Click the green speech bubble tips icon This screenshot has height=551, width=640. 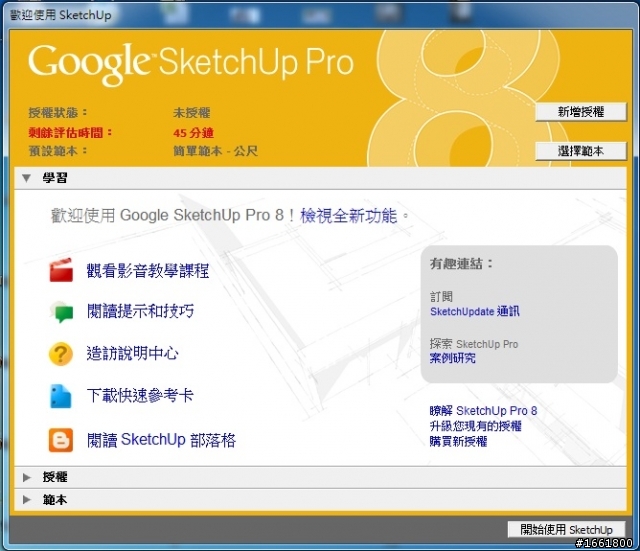(61, 312)
